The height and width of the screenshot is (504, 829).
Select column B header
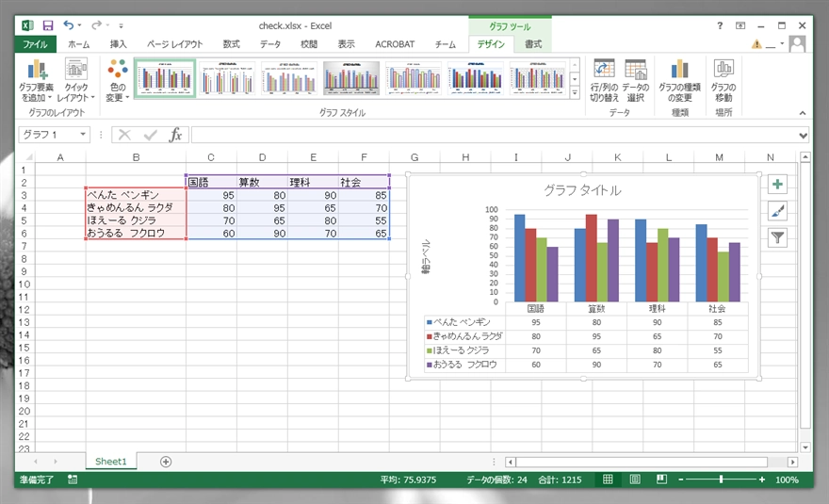136,157
